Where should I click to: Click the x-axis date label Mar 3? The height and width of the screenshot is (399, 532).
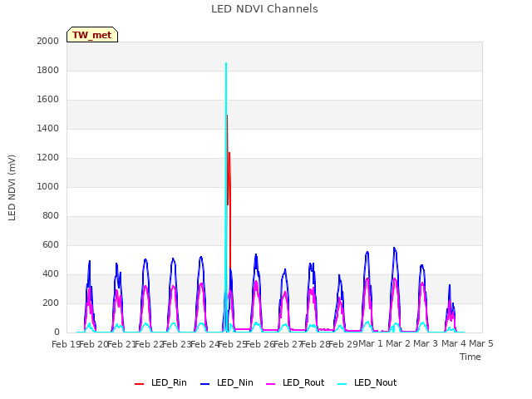426,343
